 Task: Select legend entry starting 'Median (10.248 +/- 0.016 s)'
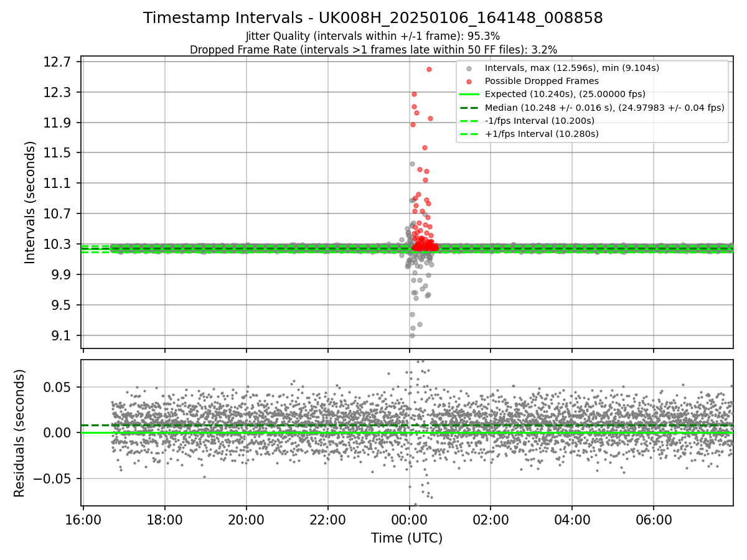tap(604, 108)
